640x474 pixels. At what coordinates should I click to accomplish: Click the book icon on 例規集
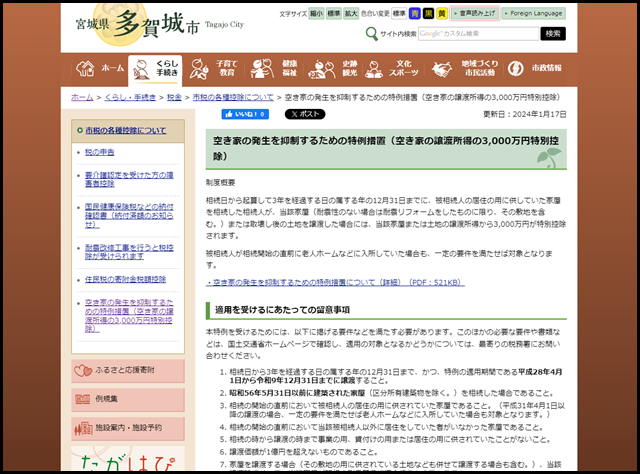(82, 399)
